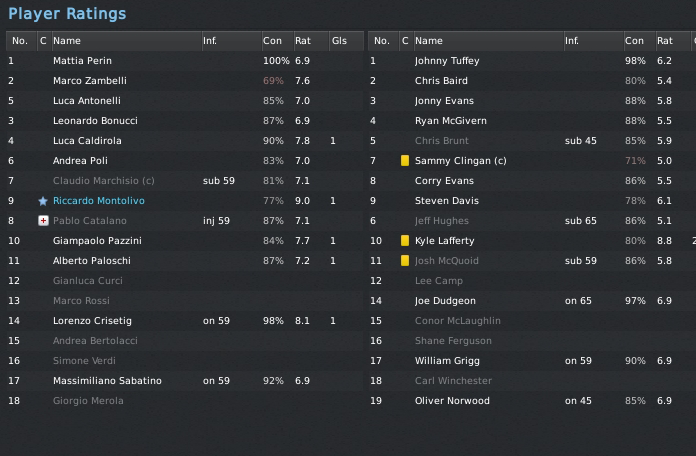696x456 pixels.
Task: Click on Kyle Lafferty's name
Action: pyautogui.click(x=444, y=241)
